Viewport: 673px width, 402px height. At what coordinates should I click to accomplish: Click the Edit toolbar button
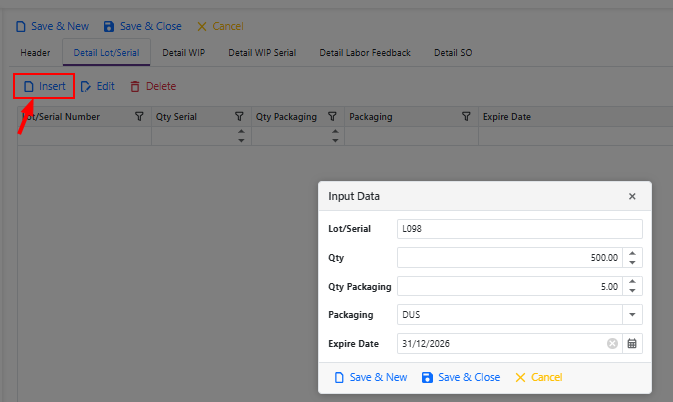point(98,86)
